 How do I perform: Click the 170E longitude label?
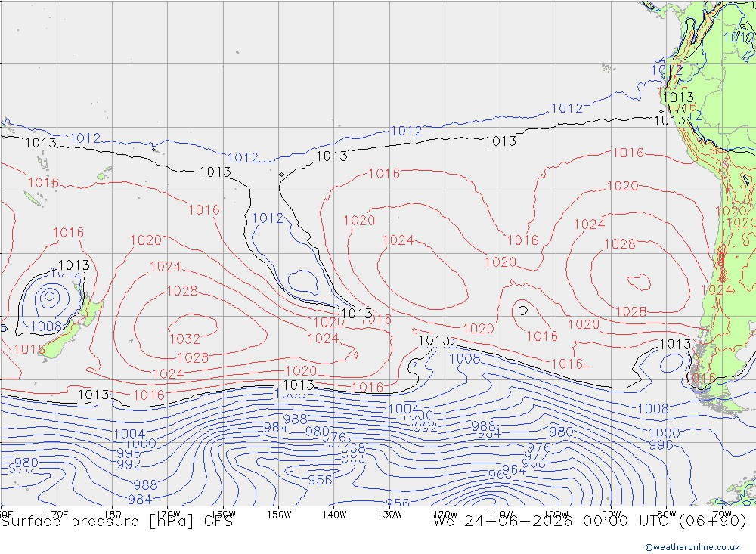[57, 515]
